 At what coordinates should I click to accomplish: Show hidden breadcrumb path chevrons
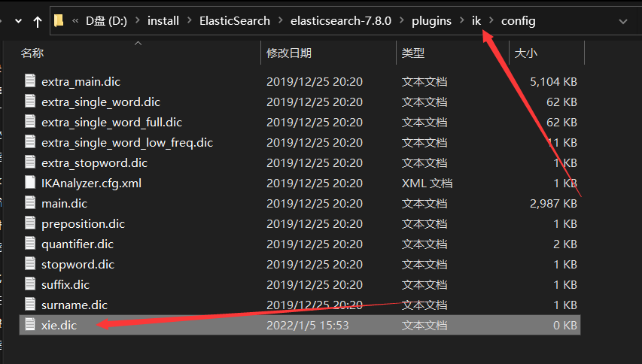(75, 21)
